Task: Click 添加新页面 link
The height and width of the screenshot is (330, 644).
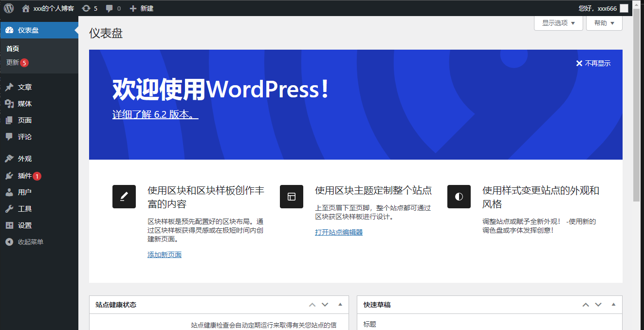Action: (165, 255)
